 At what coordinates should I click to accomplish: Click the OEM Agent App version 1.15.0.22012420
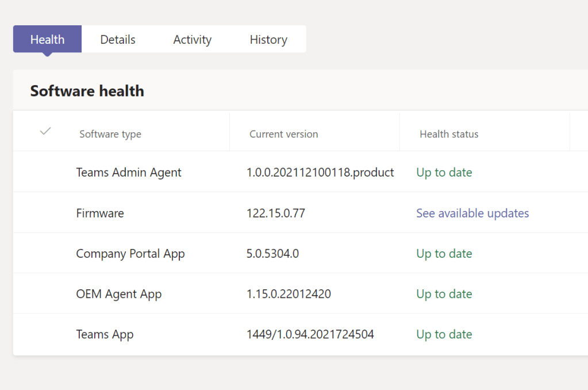288,294
